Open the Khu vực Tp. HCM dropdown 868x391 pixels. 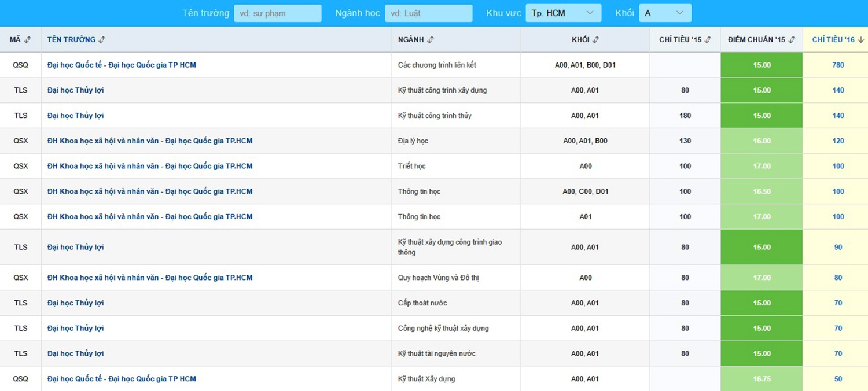tap(563, 13)
